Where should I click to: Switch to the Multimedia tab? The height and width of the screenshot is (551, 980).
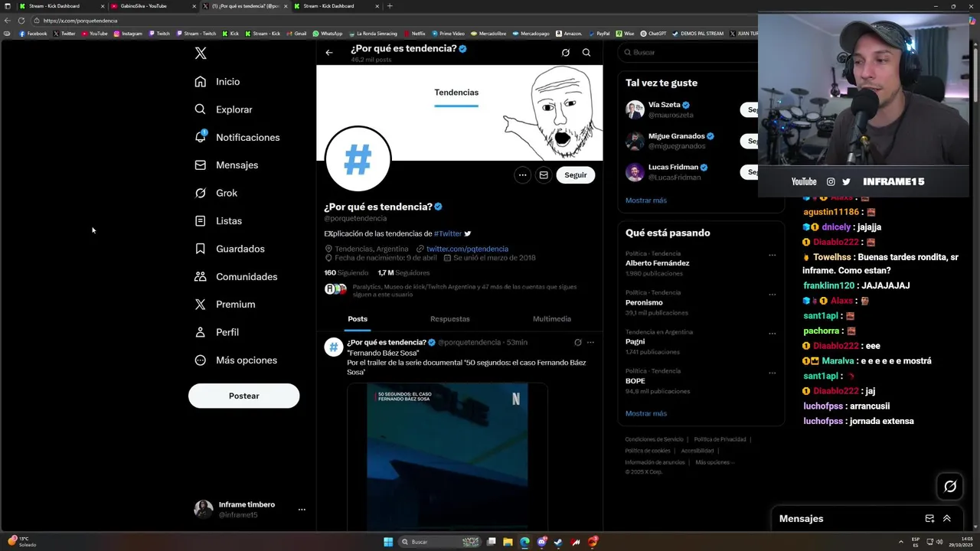(552, 319)
